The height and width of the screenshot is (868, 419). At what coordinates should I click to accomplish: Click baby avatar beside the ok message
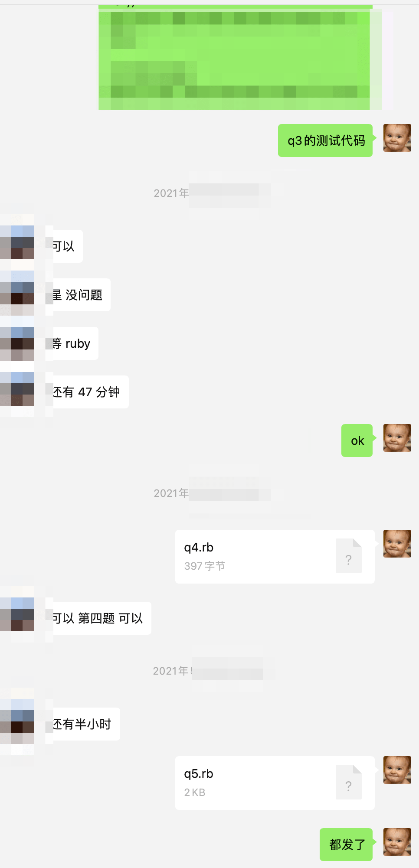(x=397, y=438)
